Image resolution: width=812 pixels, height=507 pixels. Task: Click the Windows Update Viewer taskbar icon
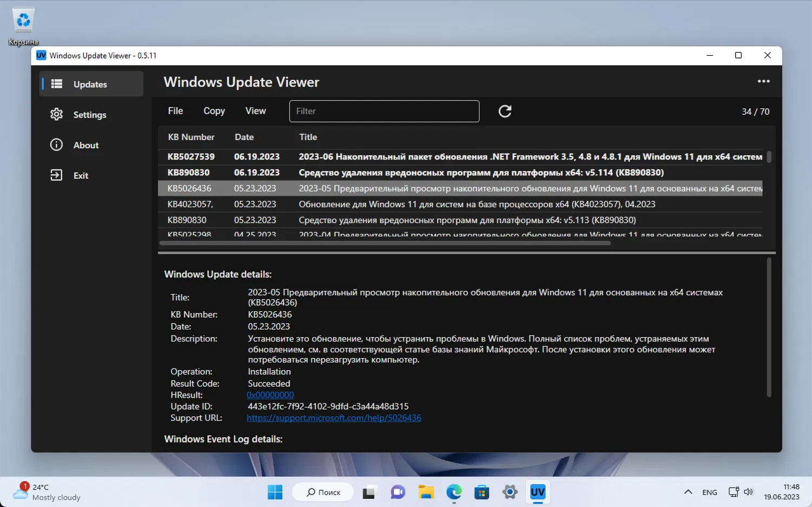(x=538, y=492)
